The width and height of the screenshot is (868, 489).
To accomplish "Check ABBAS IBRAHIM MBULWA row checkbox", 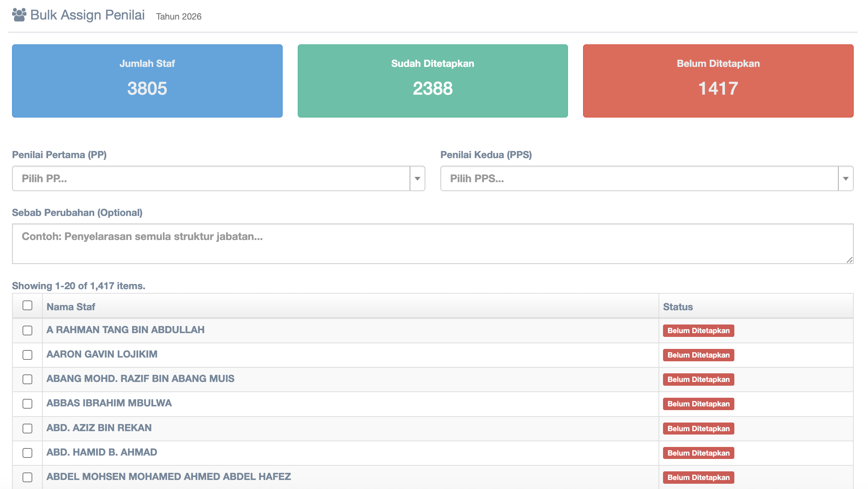I will pos(27,404).
